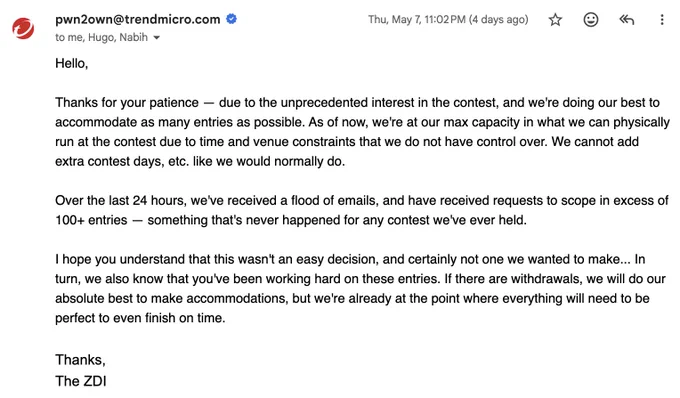
Task: Expand recipient details dropdown arrow
Action: pyautogui.click(x=157, y=38)
